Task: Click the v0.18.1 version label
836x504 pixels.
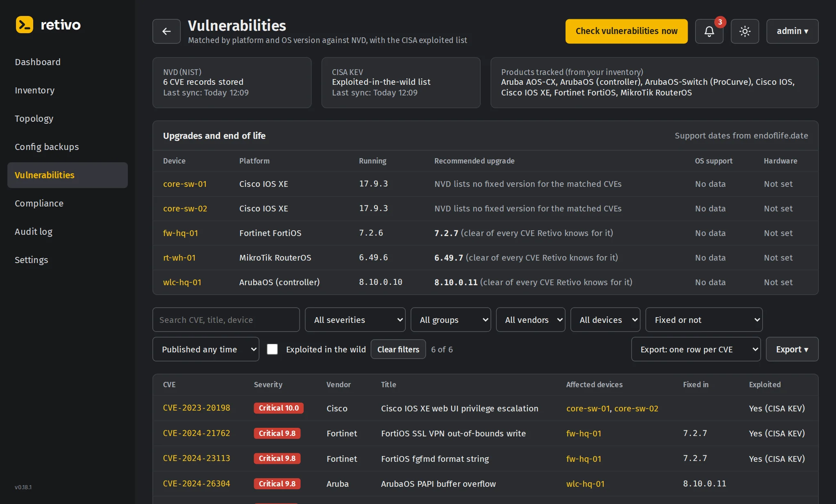Action: click(x=23, y=487)
